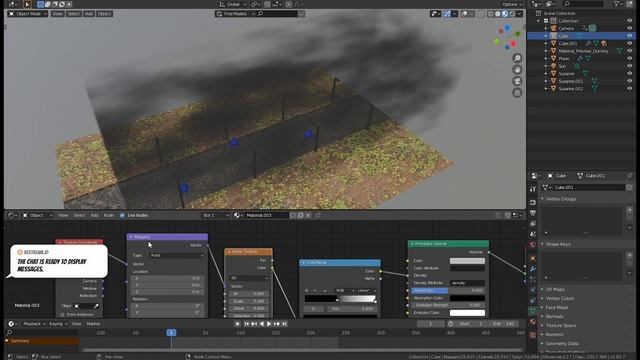Open the Scene properties tab
The width and height of the screenshot is (640, 360).
[533, 234]
